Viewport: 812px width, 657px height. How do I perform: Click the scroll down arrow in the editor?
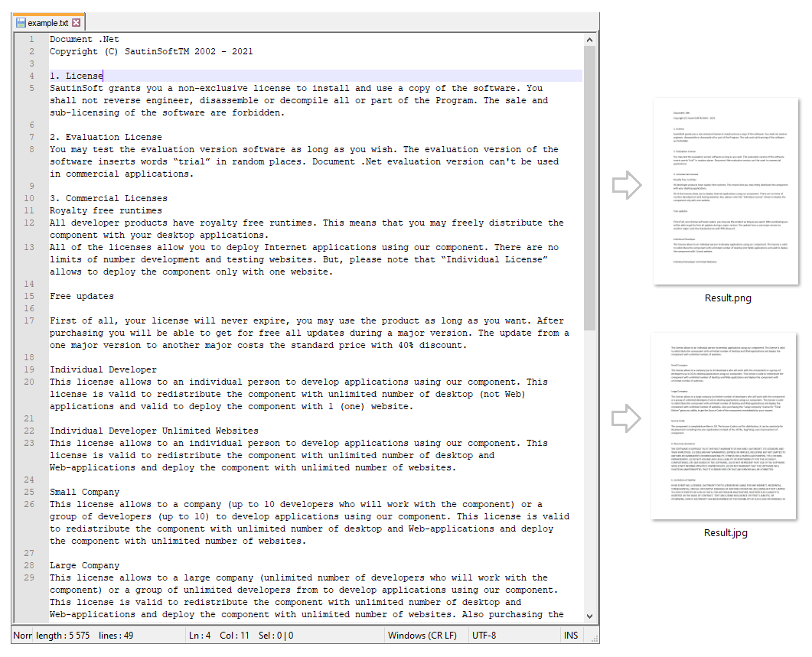[x=589, y=616]
